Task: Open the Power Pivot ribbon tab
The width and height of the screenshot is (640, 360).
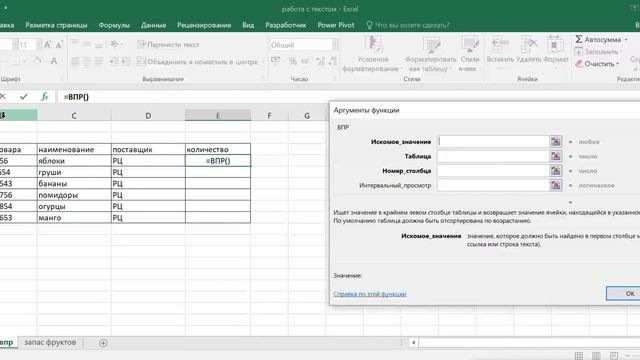Action: click(336, 25)
